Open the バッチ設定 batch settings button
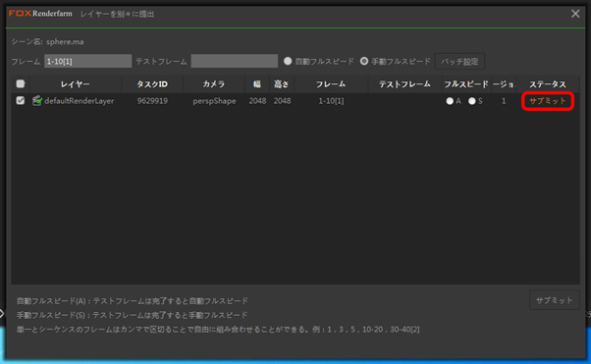 point(459,62)
